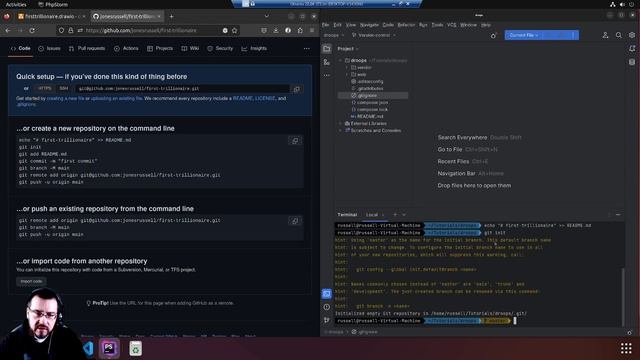Open Firefox downloads panel
640x360 pixels.
tap(276, 31)
